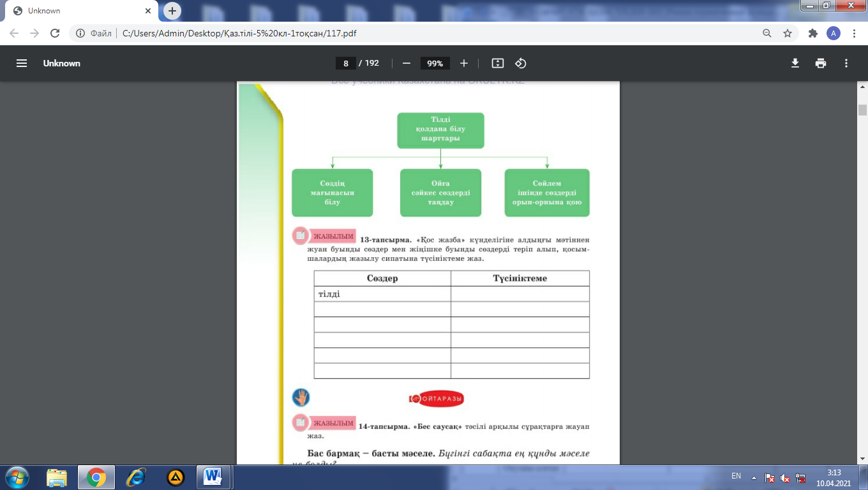This screenshot has height=490, width=868.
Task: Click the 'Түсініктеме' table header
Action: click(x=520, y=278)
